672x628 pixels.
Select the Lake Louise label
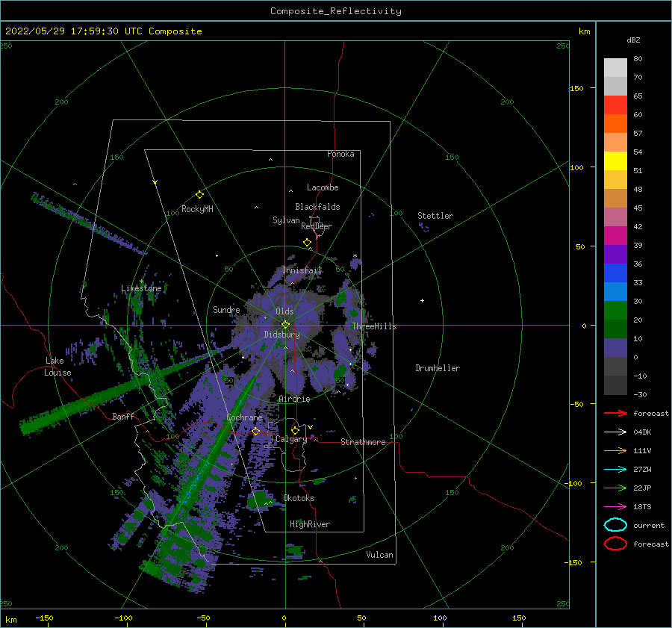[57, 367]
